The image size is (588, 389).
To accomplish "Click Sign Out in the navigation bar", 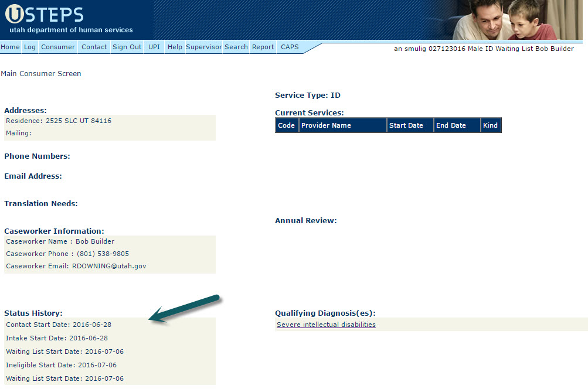I will pos(127,47).
